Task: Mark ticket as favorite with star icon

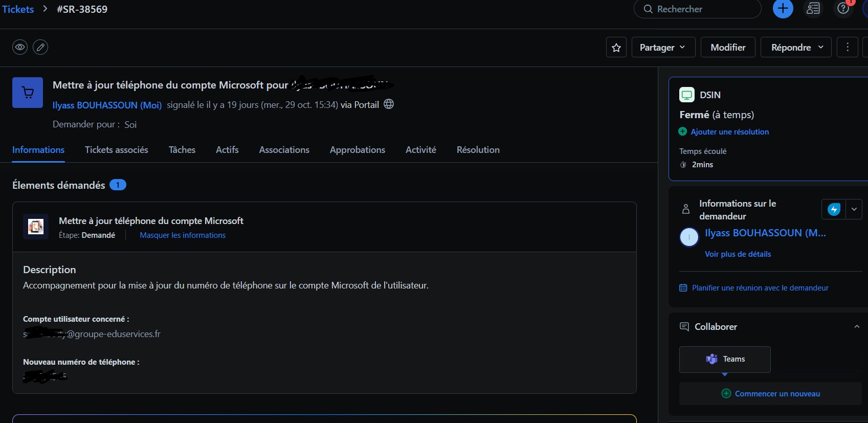Action: click(616, 48)
